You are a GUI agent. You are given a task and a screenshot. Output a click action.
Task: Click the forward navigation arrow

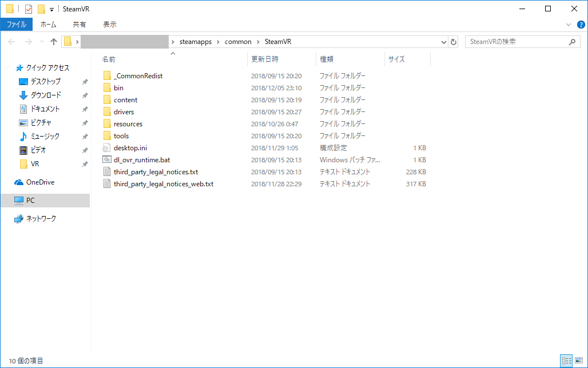(29, 42)
